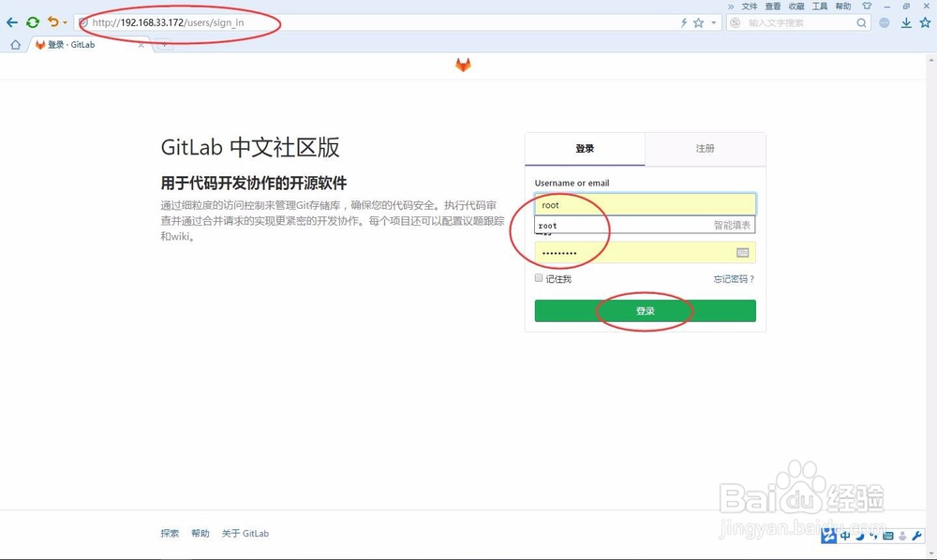The height and width of the screenshot is (560, 937).
Task: Click the magnifier search icon
Action: [861, 22]
